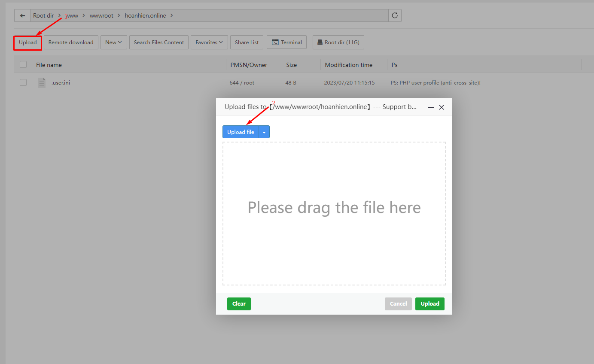Screen dimensions: 594x364
Task: Open the New dropdown menu
Action: [114, 42]
